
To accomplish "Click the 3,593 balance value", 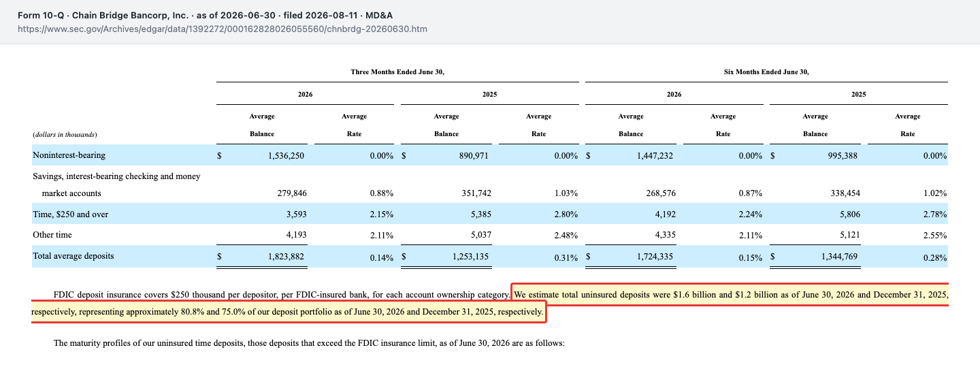I will click(x=296, y=214).
